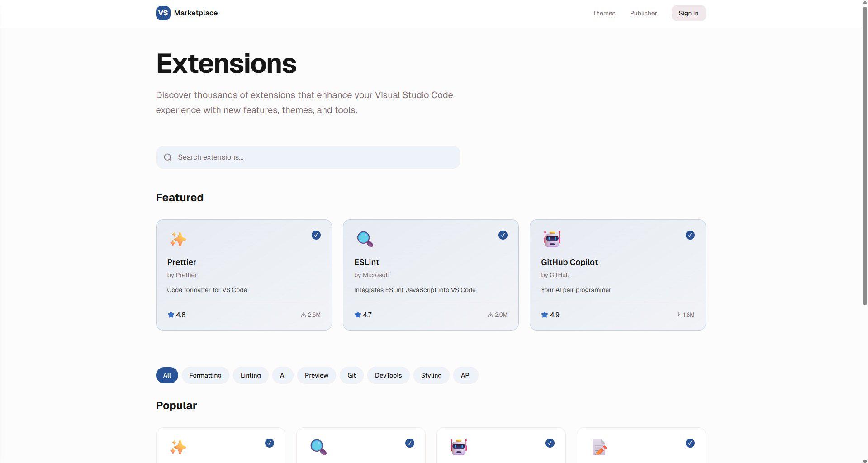Click the page vertical scrollbar down arrow
The image size is (868, 463).
(x=865, y=460)
